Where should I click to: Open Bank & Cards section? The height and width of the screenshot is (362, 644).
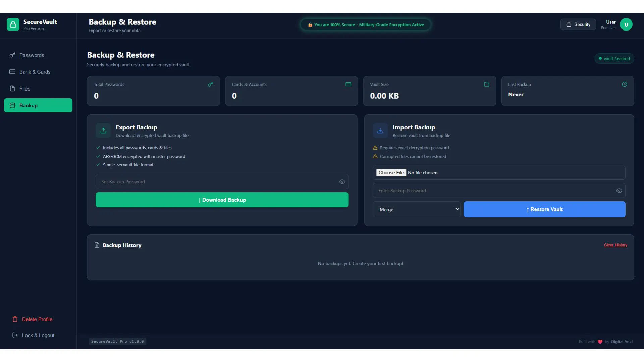tap(38, 72)
